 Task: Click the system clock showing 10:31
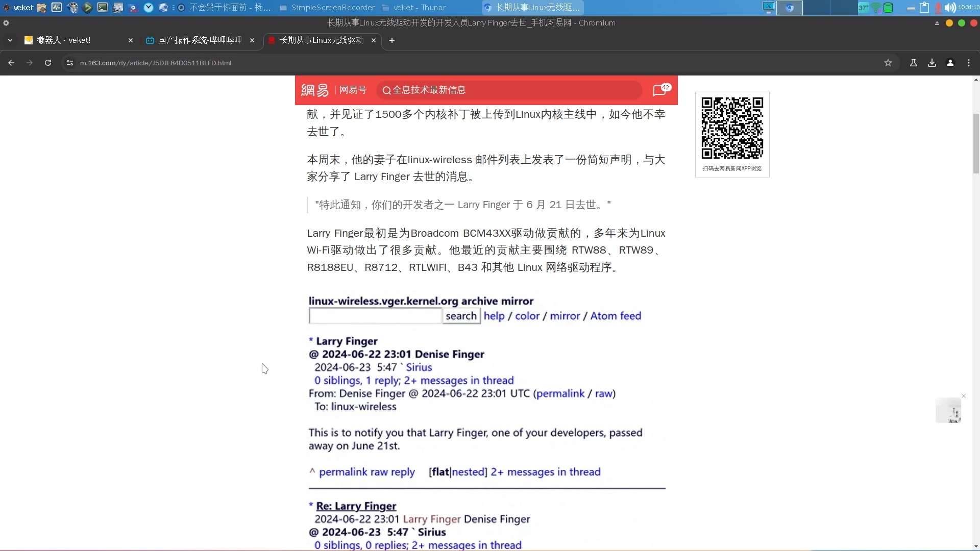pyautogui.click(x=968, y=7)
